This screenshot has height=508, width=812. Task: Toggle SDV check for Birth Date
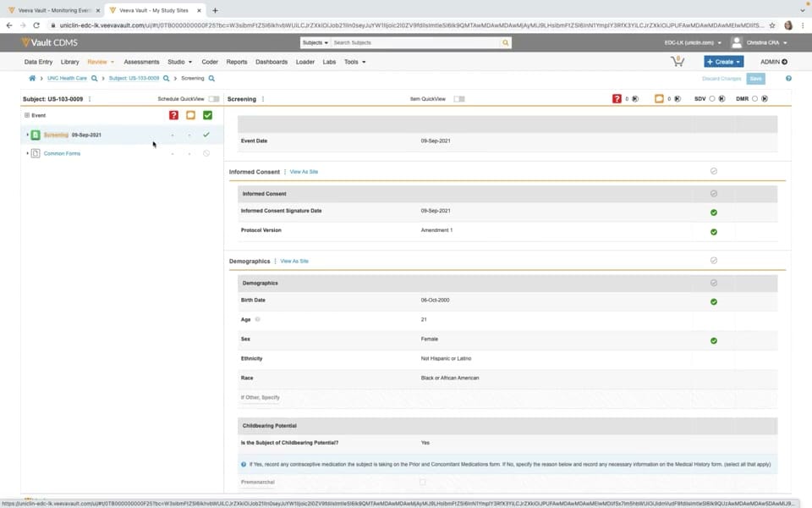pyautogui.click(x=714, y=301)
